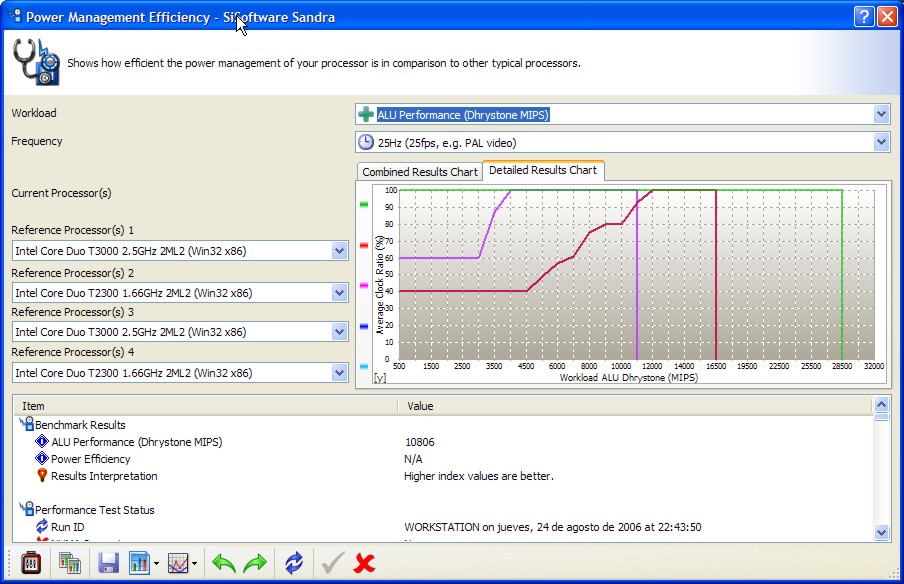This screenshot has width=904, height=584.
Task: Click the results list scroll down arrow
Action: (881, 533)
